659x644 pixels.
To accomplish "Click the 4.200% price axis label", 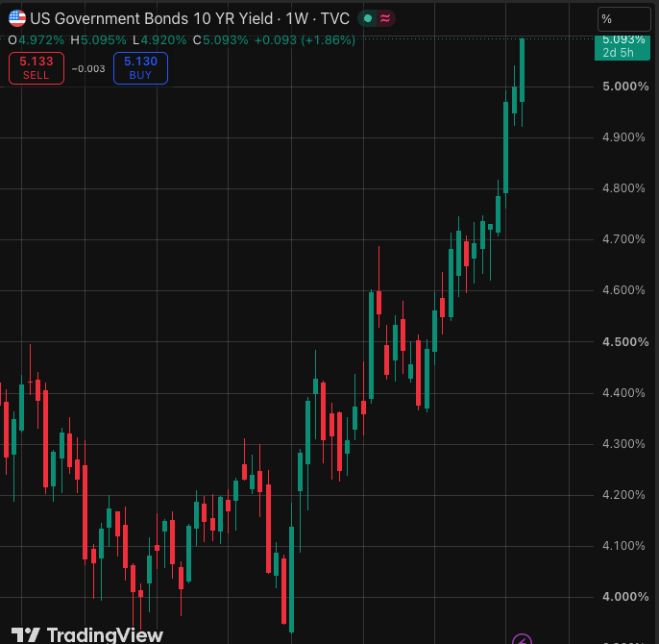I will pyautogui.click(x=623, y=495).
